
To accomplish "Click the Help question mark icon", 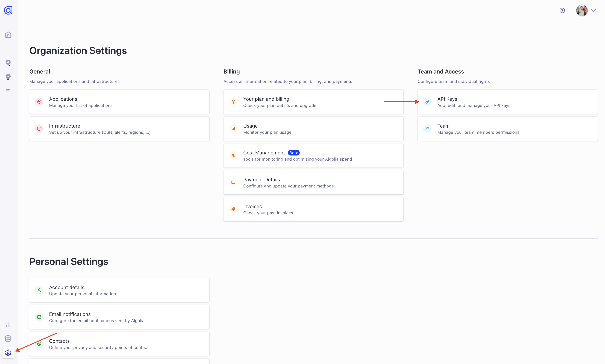I will click(x=562, y=10).
